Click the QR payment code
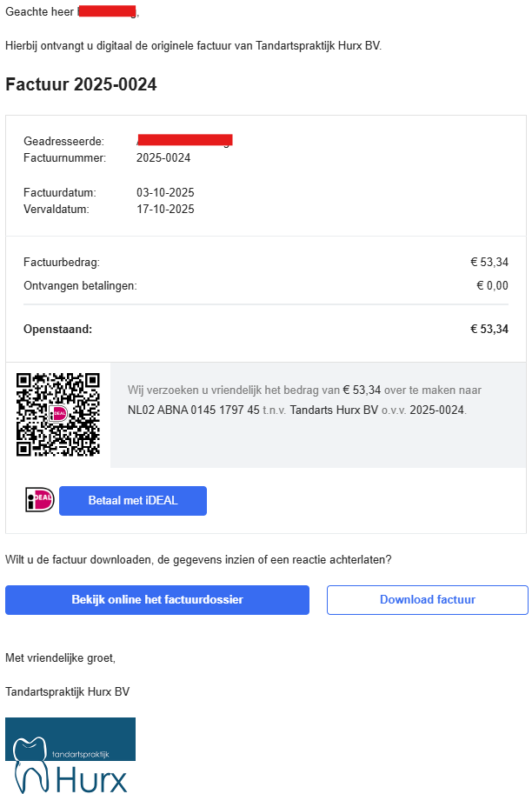Viewport: 532px width, 794px height. click(x=58, y=414)
